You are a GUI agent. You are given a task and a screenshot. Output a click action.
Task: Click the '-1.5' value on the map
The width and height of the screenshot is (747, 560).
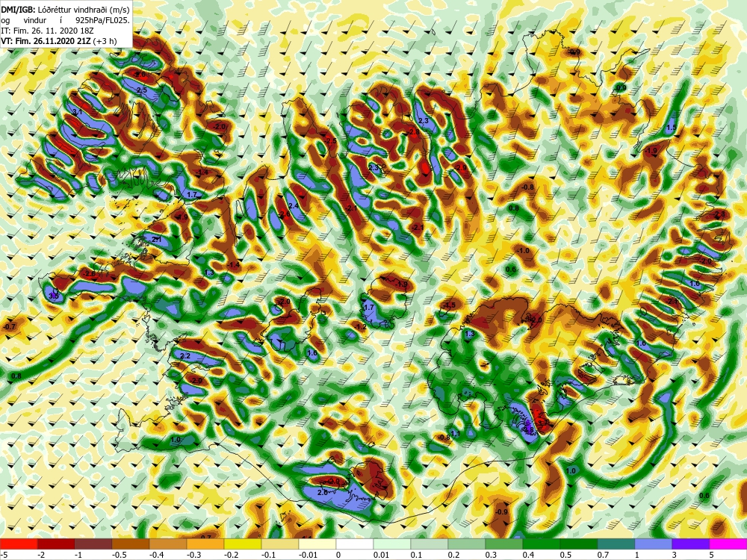(449, 305)
